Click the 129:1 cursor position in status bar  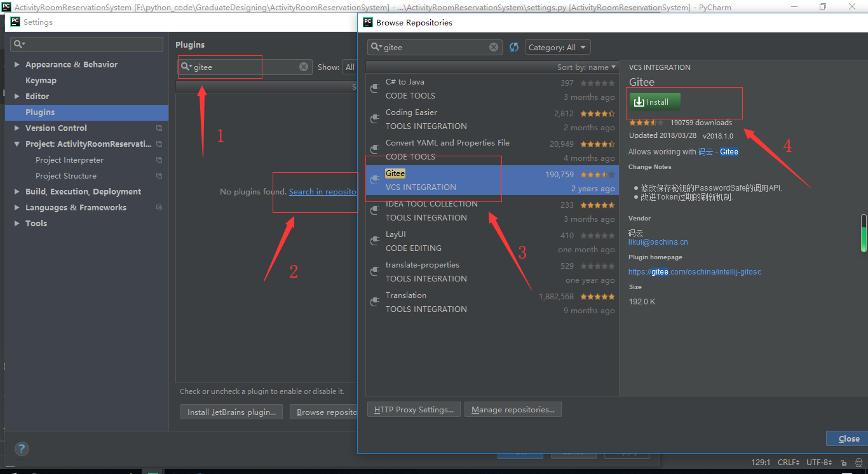click(761, 463)
